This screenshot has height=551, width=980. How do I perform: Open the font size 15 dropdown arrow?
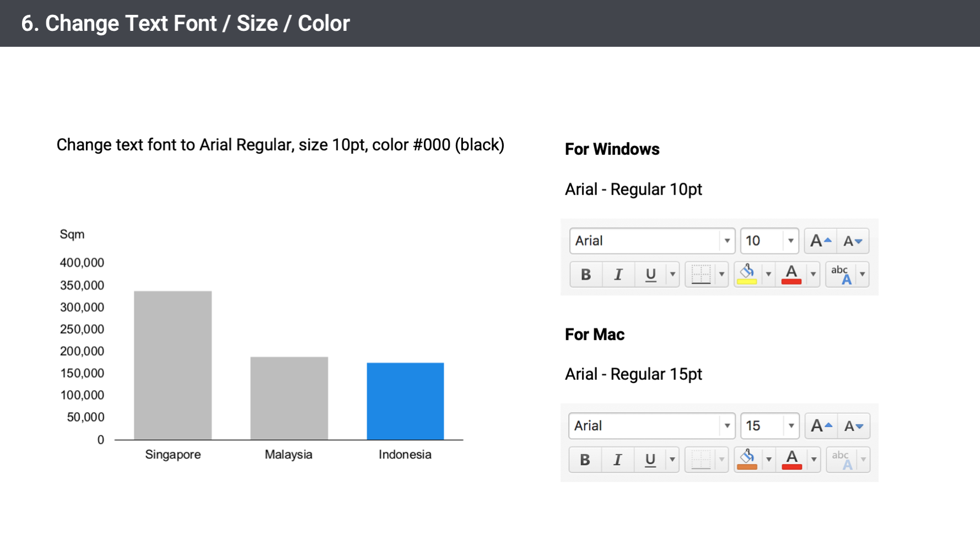point(791,426)
